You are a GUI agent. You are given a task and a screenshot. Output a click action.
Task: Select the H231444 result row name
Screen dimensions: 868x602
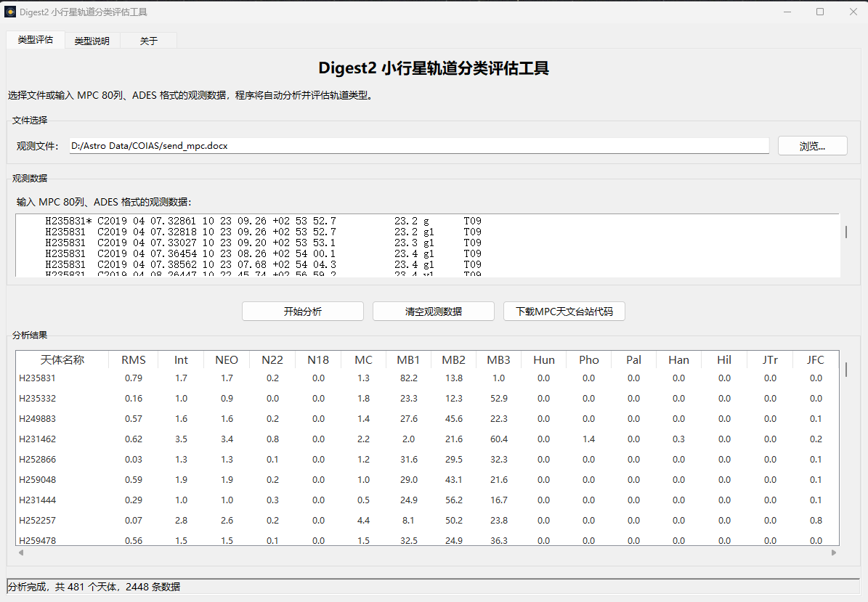click(x=37, y=500)
